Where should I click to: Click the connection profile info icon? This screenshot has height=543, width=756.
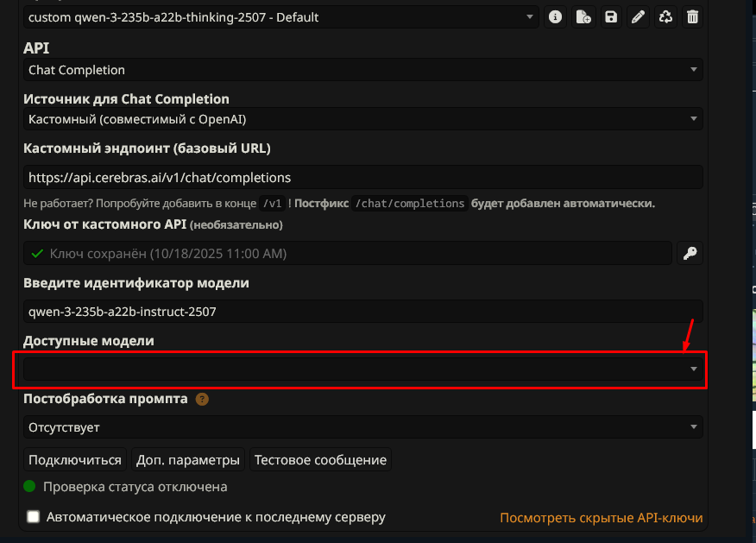(x=556, y=16)
